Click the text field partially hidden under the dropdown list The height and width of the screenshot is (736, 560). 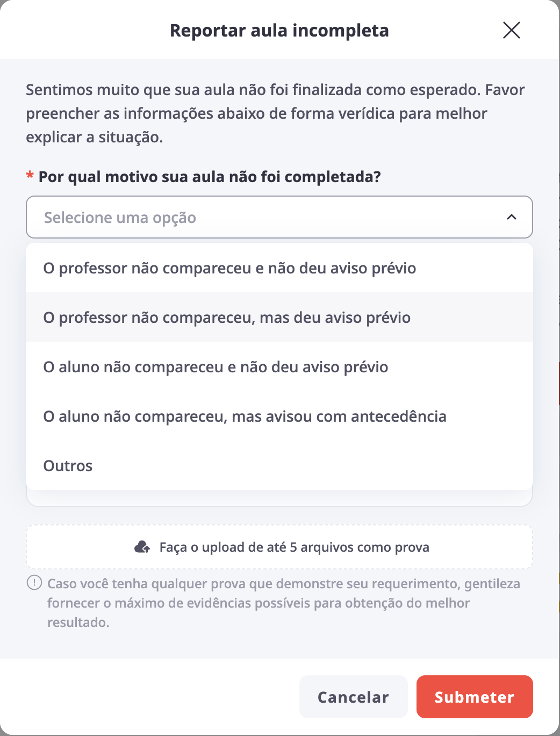pyautogui.click(x=279, y=498)
